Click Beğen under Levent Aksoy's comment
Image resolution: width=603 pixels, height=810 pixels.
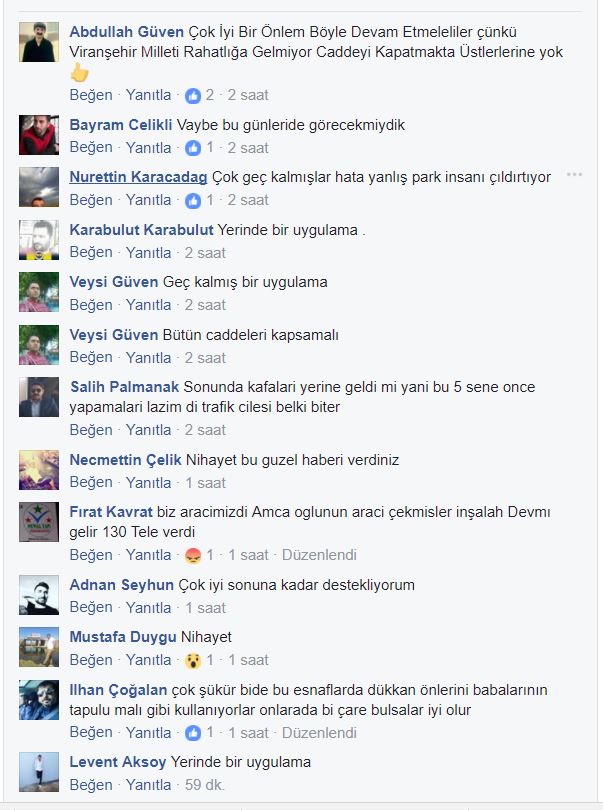tap(91, 785)
